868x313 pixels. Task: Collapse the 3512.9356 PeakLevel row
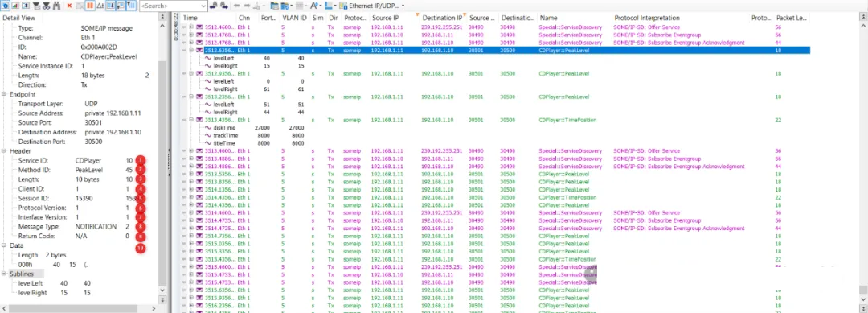click(x=191, y=73)
